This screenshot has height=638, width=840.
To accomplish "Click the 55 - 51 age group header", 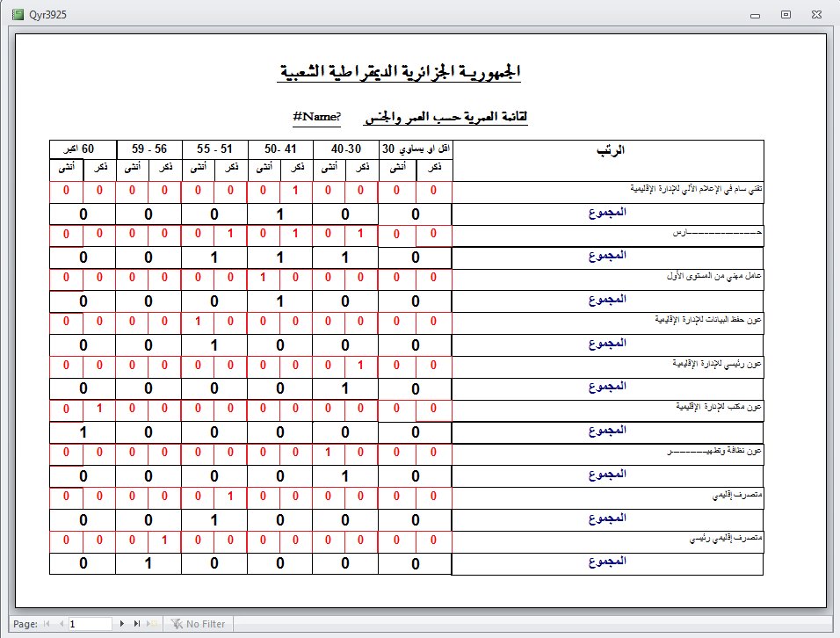I will pos(214,149).
